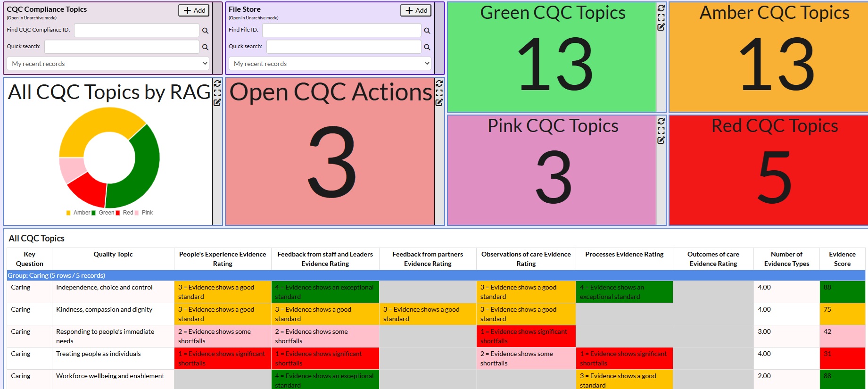Open File Store recent records dropdown
This screenshot has width=868, height=389.
[x=330, y=64]
